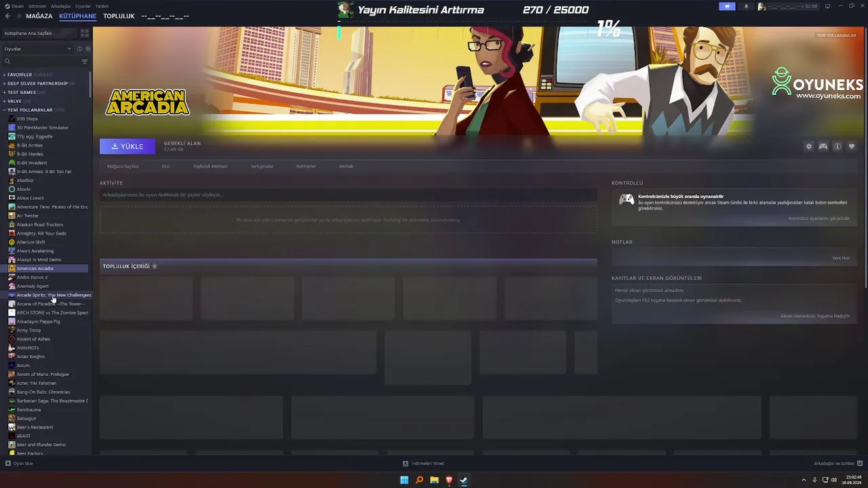Open File Explorer from taskbar
Viewport: 868px width, 488px height.
[x=434, y=480]
